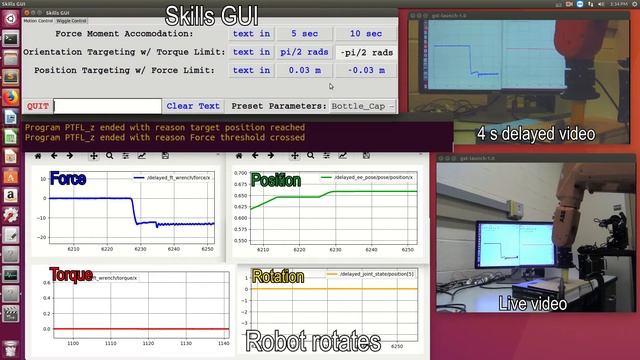
Task: Open the Bottle_Cap preset parameters dropdown
Action: coord(362,106)
